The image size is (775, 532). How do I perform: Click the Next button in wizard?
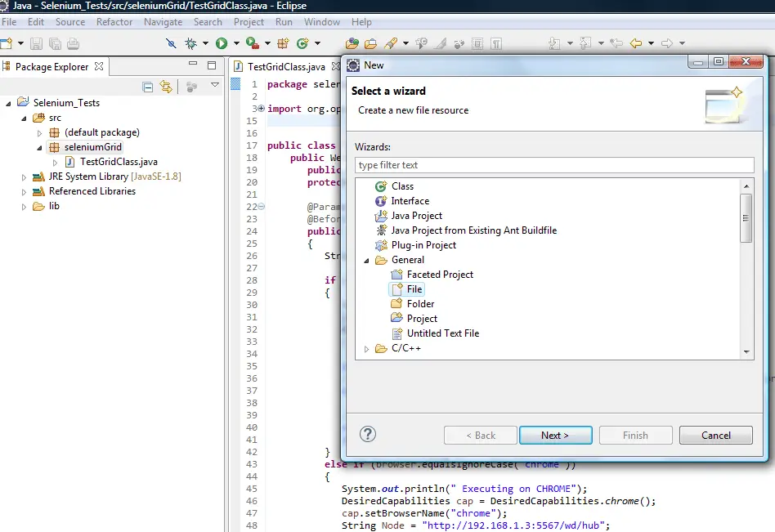click(x=554, y=436)
